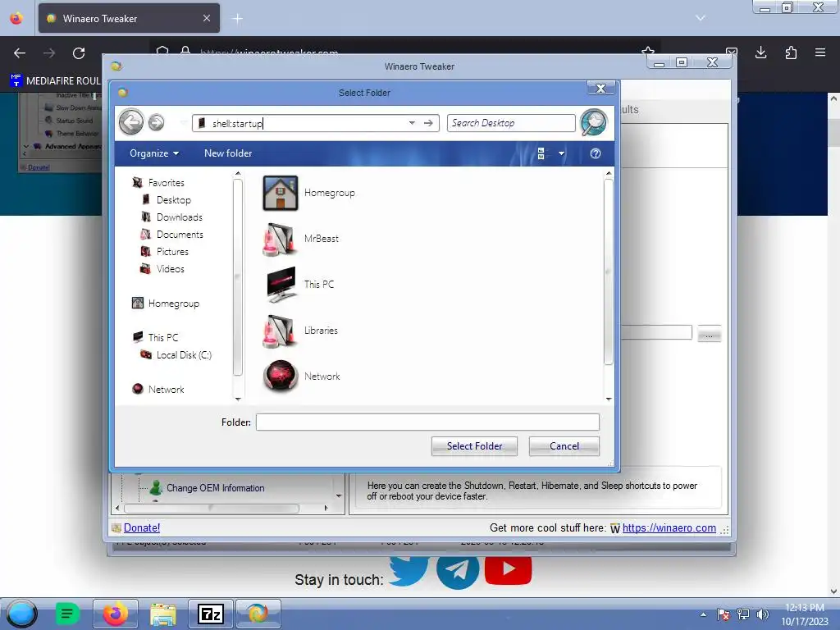Go back in Select Folder dialog
840x630 pixels.
[x=131, y=122]
